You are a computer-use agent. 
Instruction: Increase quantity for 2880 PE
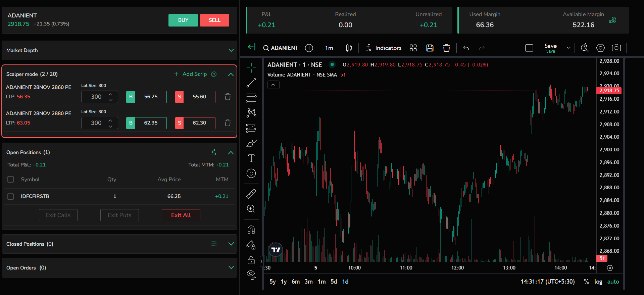(110, 120)
